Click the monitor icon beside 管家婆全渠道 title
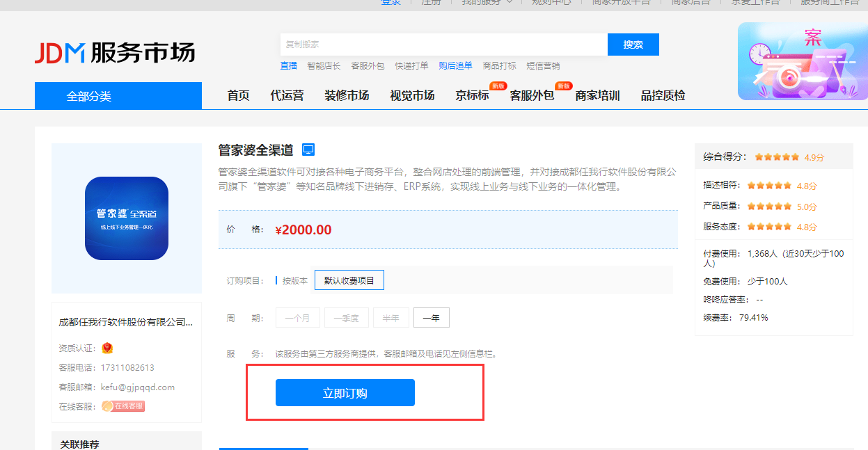 point(308,150)
